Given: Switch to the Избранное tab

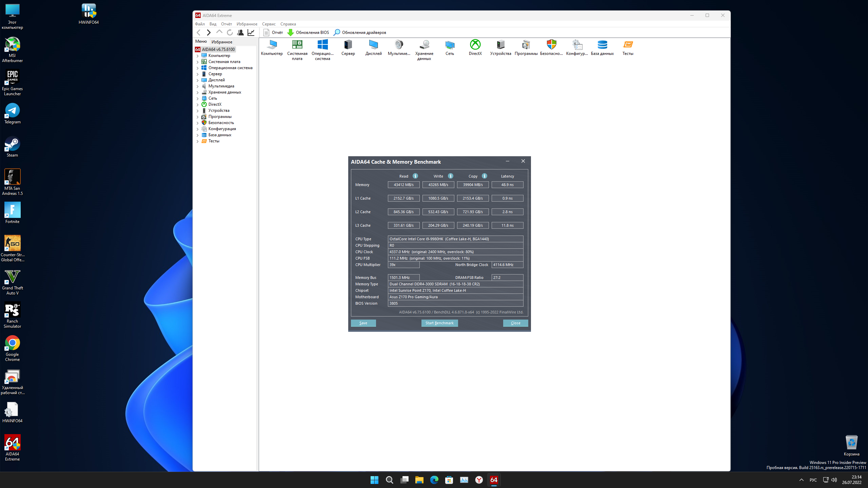Looking at the screenshot, I should [x=222, y=42].
